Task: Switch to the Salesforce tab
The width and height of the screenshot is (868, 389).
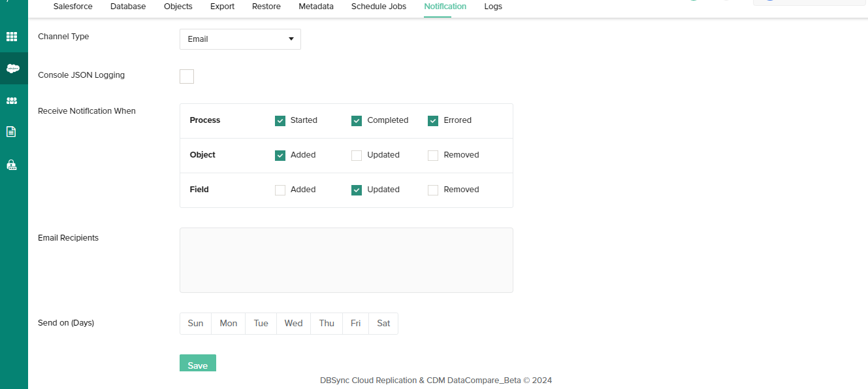Action: coord(73,7)
